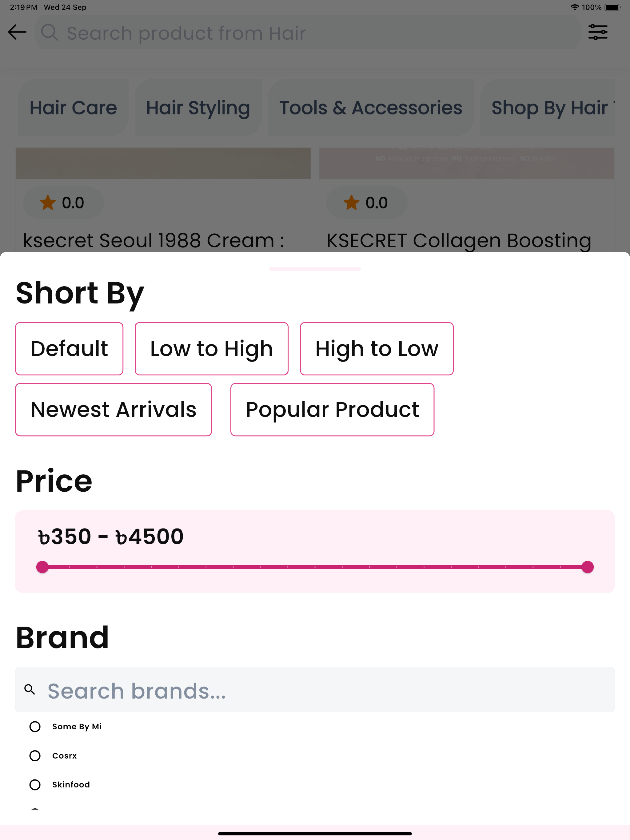Select the Some By Mi brand radio

point(35,727)
